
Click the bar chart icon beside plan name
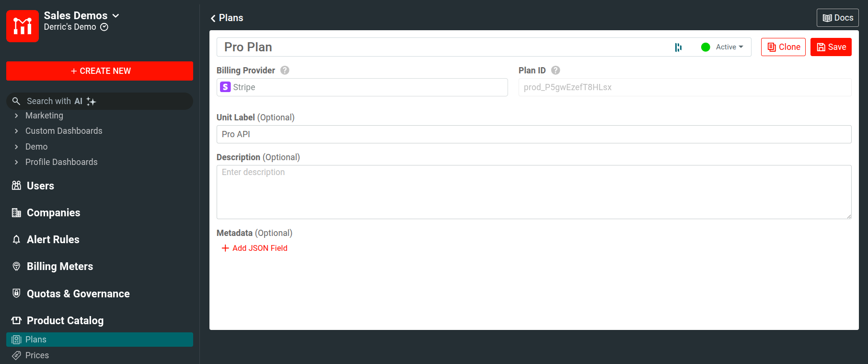(x=678, y=47)
